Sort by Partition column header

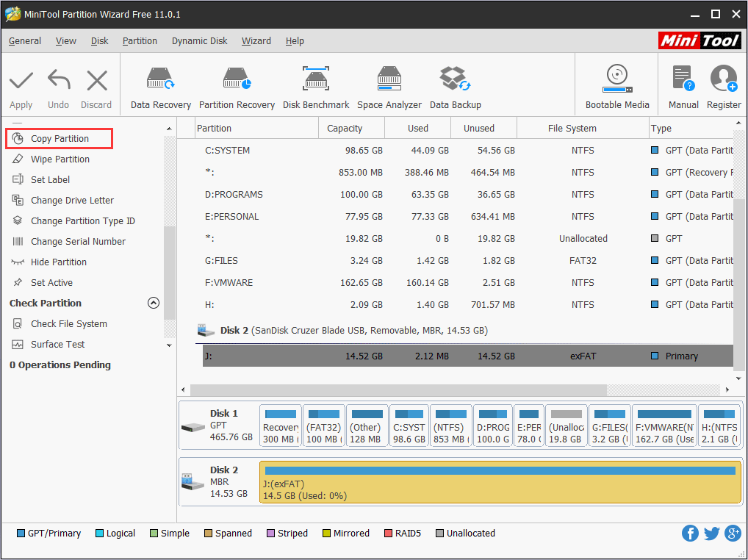point(257,129)
